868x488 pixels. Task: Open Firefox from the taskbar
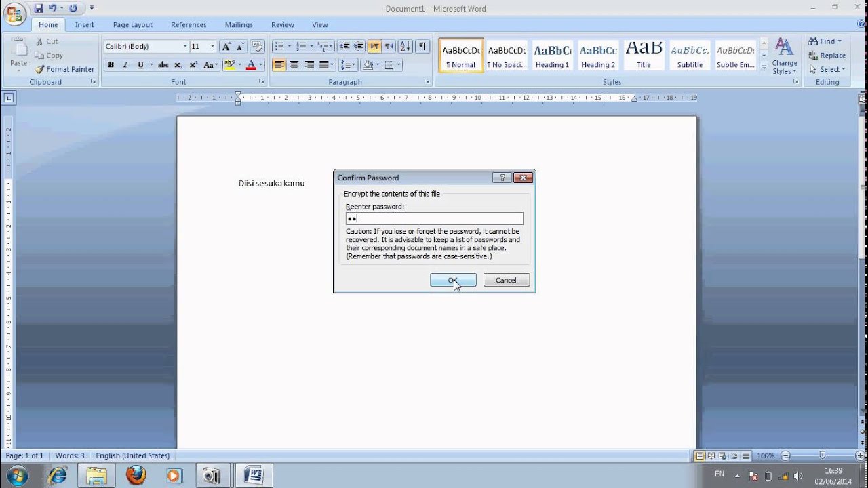(x=136, y=475)
